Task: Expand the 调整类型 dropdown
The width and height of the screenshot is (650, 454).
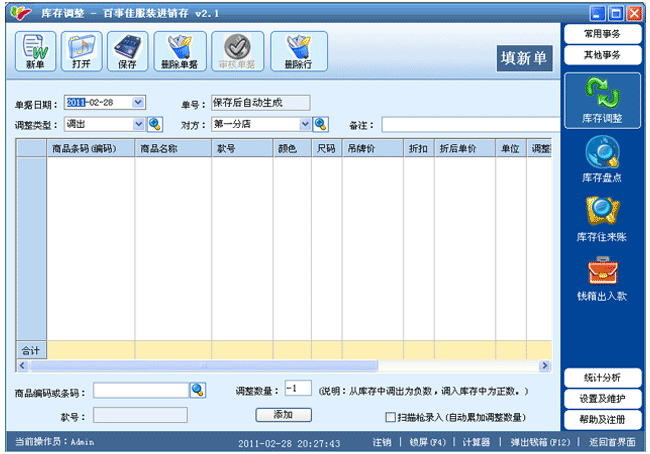Action: click(138, 124)
